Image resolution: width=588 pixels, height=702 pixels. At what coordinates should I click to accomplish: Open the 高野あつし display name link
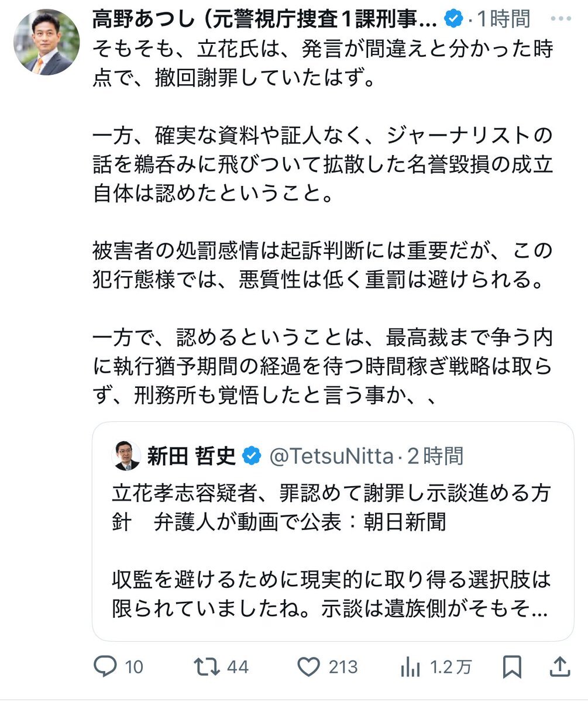(x=264, y=19)
